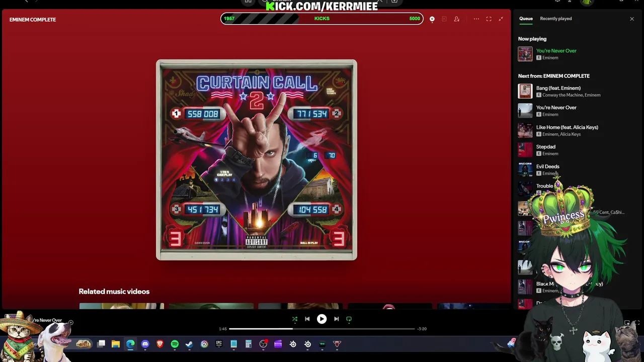The width and height of the screenshot is (644, 362).
Task: Click the Related music videos heading
Action: [x=114, y=291]
